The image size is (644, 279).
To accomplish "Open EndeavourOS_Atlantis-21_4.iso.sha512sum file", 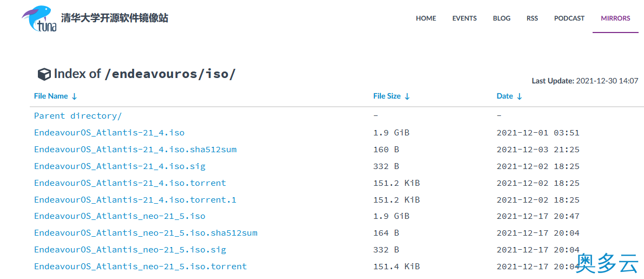I will pyautogui.click(x=135, y=150).
